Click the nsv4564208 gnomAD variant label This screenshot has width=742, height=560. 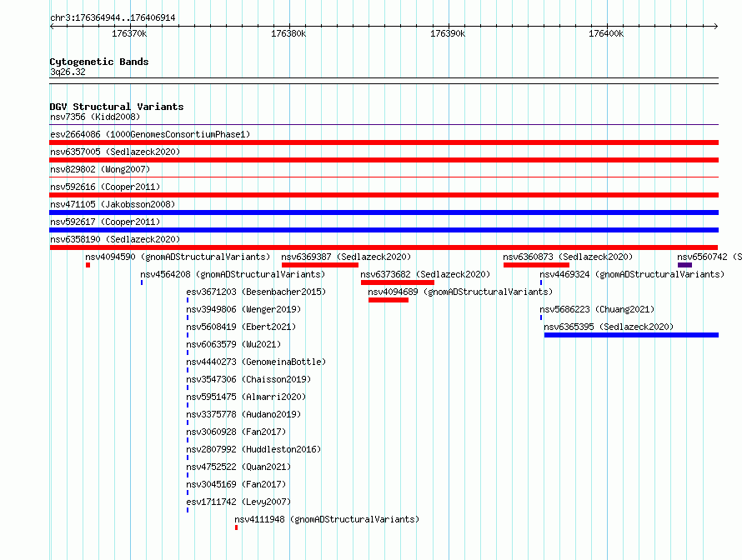pyautogui.click(x=233, y=274)
